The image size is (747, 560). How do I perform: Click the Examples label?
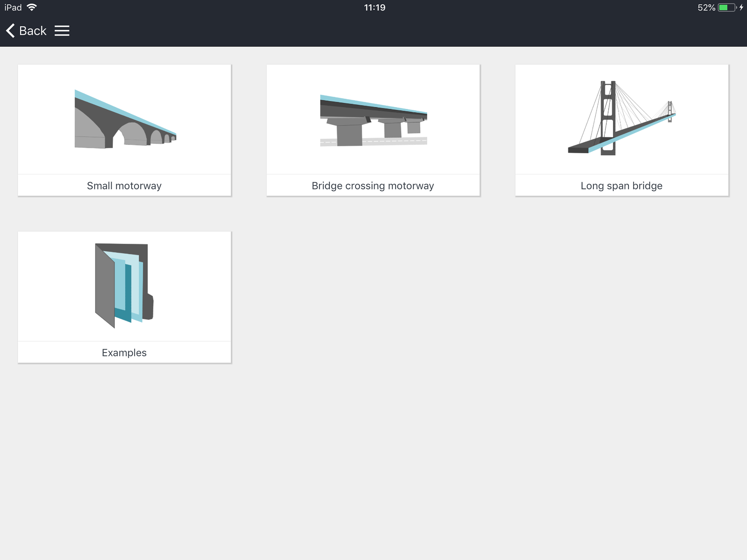124,353
